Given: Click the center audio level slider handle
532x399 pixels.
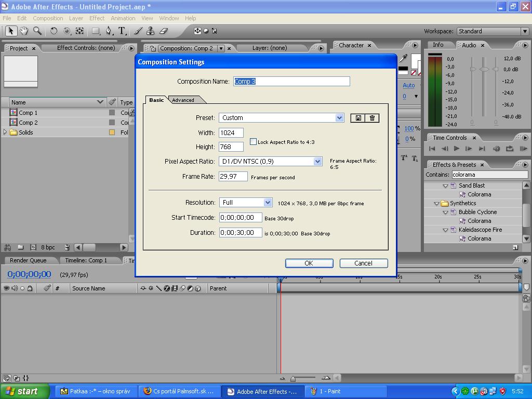Looking at the screenshot, I should [x=484, y=69].
